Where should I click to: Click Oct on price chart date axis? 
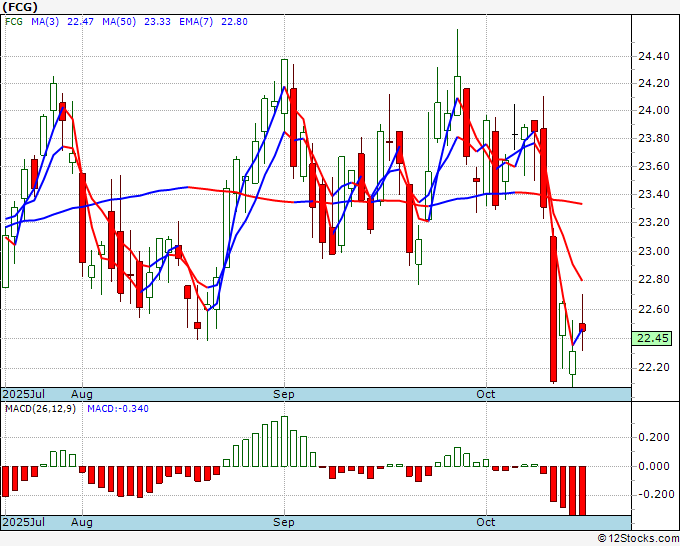tap(486, 394)
